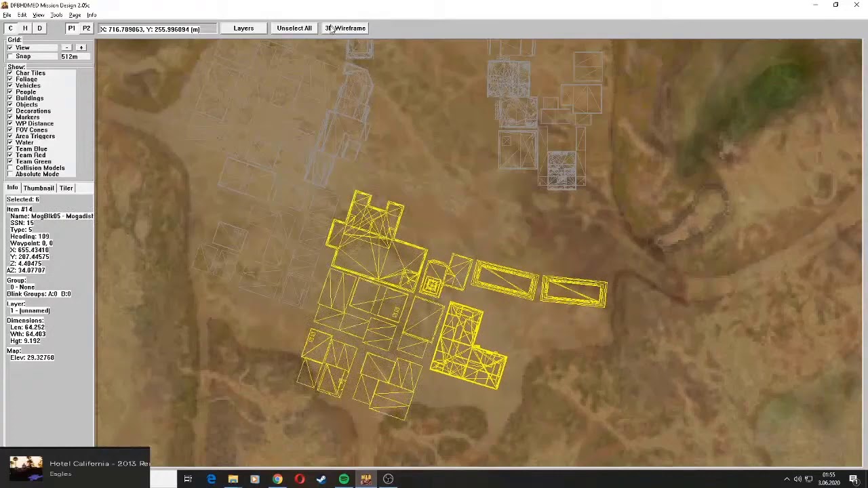Select the Tiler tab
The height and width of the screenshot is (488, 868).
66,188
